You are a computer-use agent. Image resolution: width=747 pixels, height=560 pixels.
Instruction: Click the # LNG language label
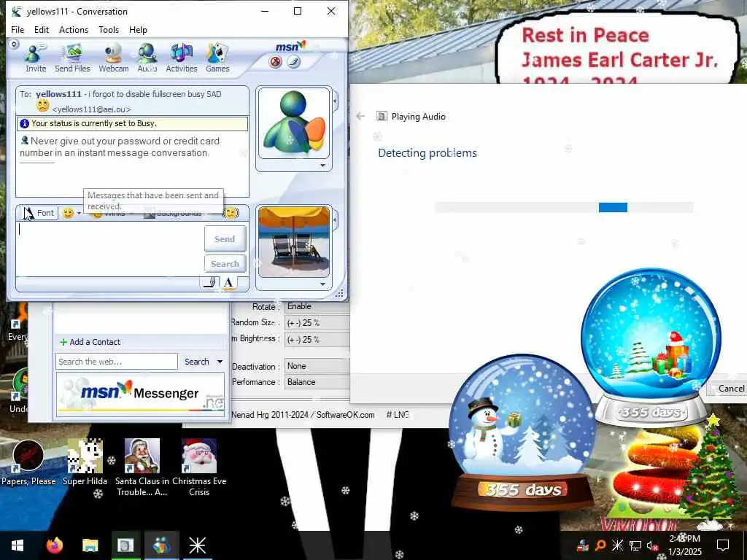pos(398,415)
